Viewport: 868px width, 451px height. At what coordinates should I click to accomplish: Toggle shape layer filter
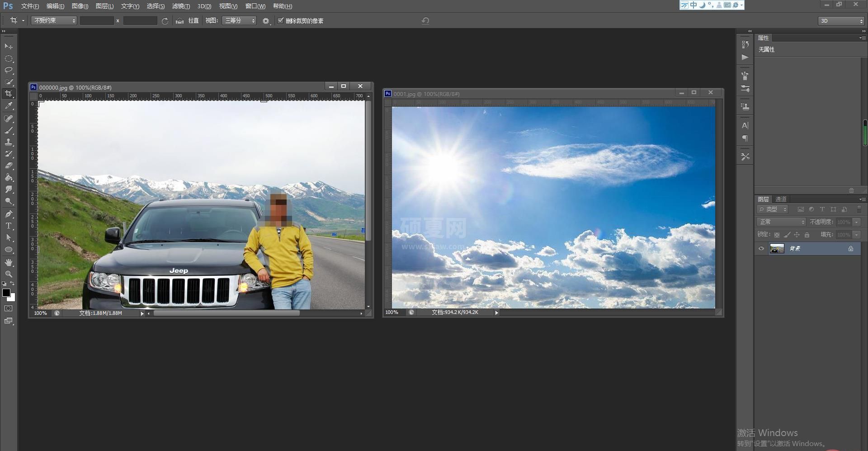[x=833, y=209]
